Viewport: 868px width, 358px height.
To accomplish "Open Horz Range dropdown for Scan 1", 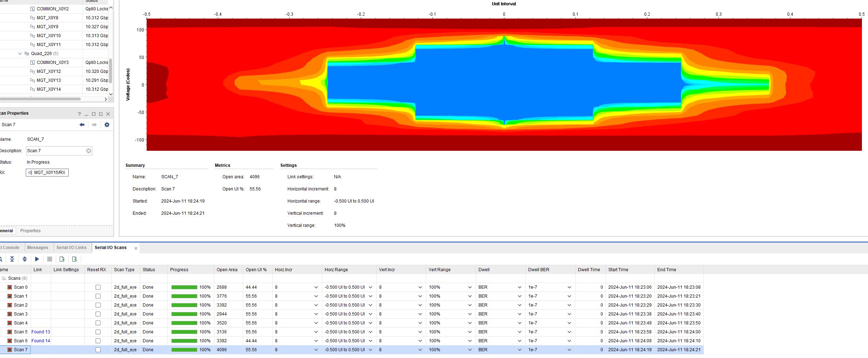I will point(371,296).
